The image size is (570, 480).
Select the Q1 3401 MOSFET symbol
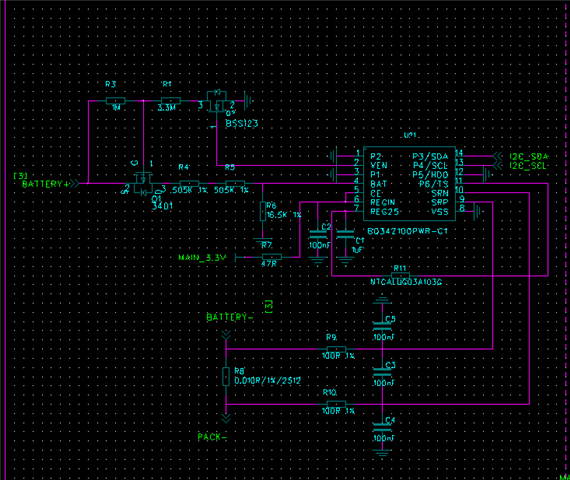click(x=143, y=184)
